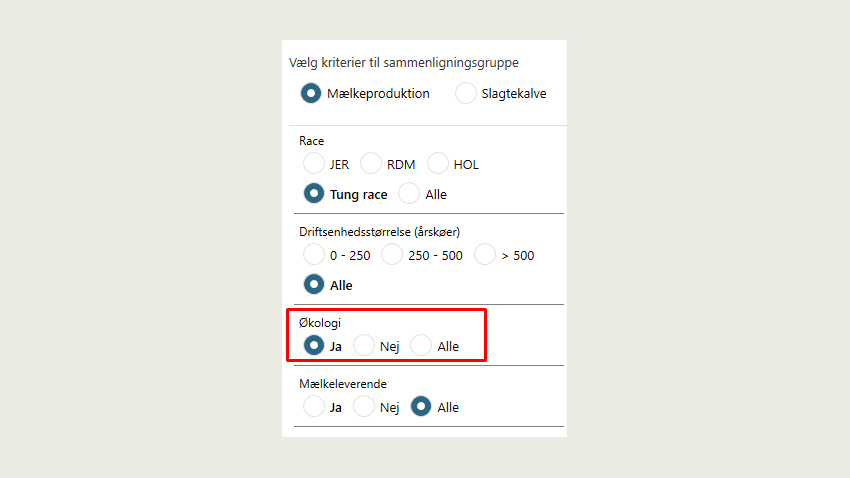Select herd size 0 - 250
The width and height of the screenshot is (850, 478).
(314, 255)
